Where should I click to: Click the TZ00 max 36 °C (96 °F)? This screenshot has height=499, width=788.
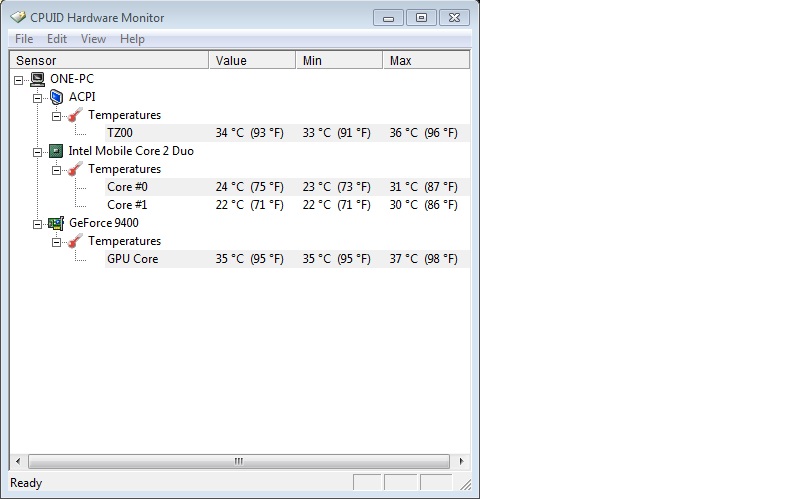point(424,133)
